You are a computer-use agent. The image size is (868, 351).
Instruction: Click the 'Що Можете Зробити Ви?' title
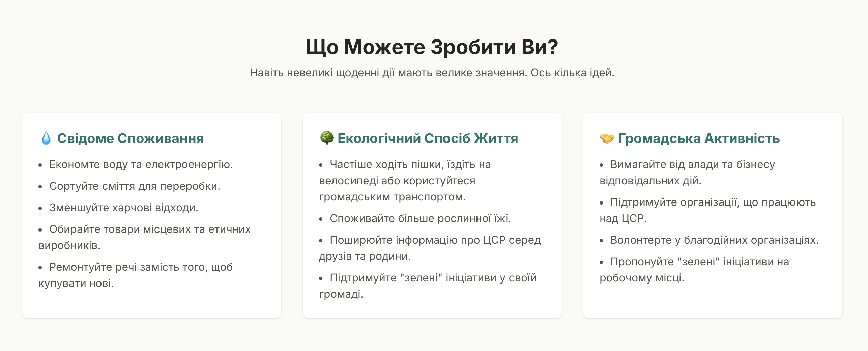(432, 47)
